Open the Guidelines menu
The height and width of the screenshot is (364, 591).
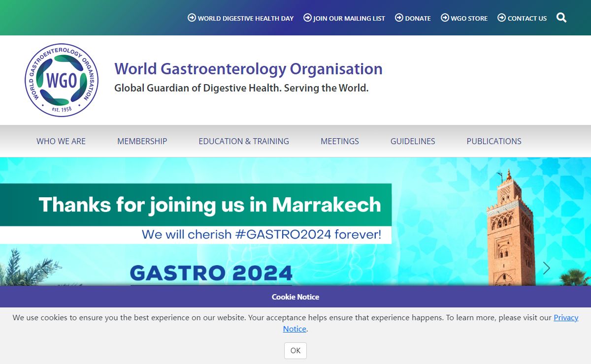pyautogui.click(x=413, y=141)
